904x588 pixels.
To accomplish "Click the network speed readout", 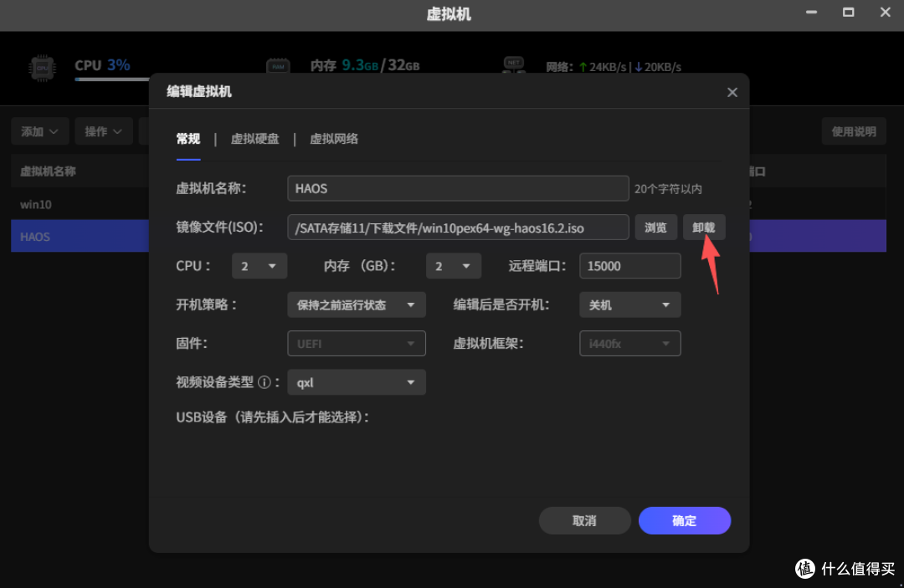I will (x=614, y=67).
